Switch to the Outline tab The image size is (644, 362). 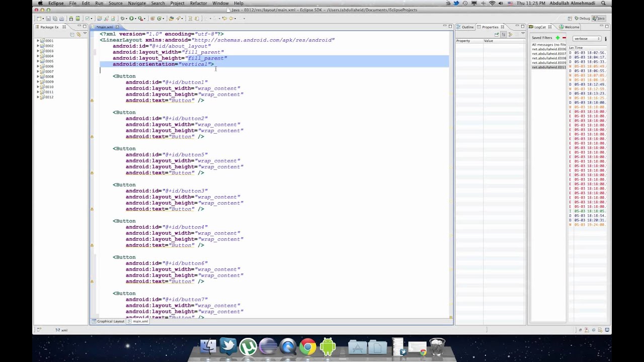[465, 27]
